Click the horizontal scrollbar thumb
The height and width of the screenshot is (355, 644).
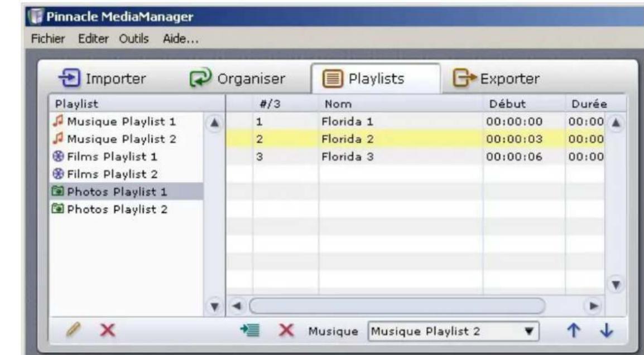click(397, 306)
